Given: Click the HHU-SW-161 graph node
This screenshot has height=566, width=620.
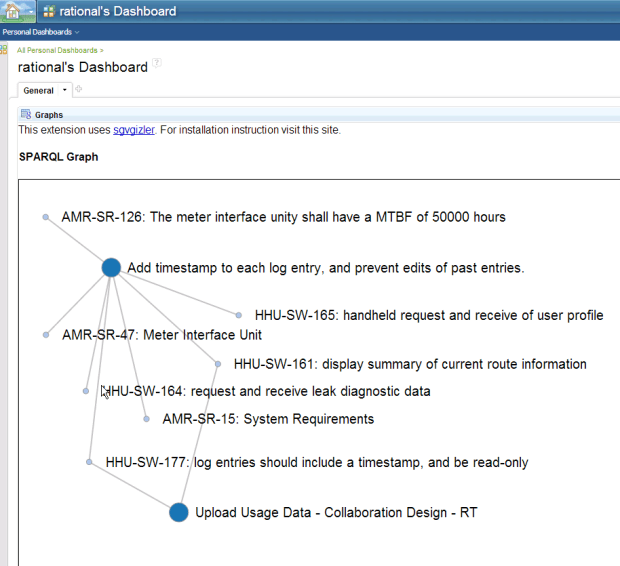Looking at the screenshot, I should [218, 364].
